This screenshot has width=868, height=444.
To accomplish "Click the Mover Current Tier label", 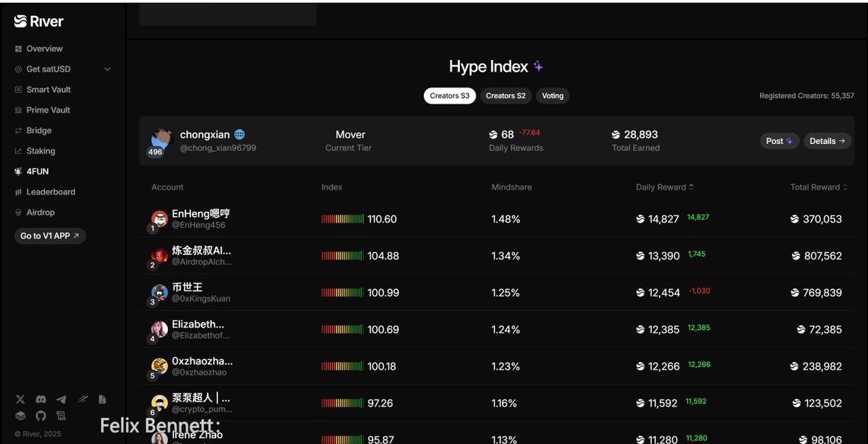I will click(350, 135).
